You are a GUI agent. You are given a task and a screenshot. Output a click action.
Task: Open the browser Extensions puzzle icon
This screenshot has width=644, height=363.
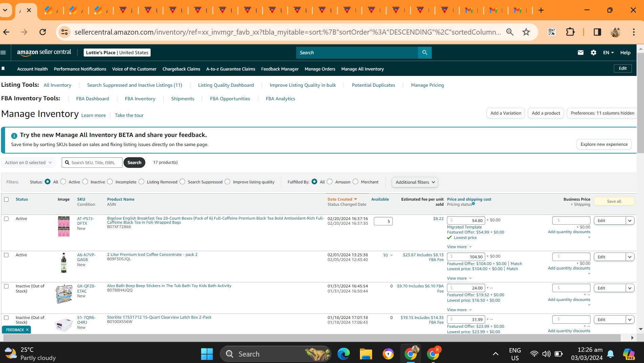tap(570, 32)
